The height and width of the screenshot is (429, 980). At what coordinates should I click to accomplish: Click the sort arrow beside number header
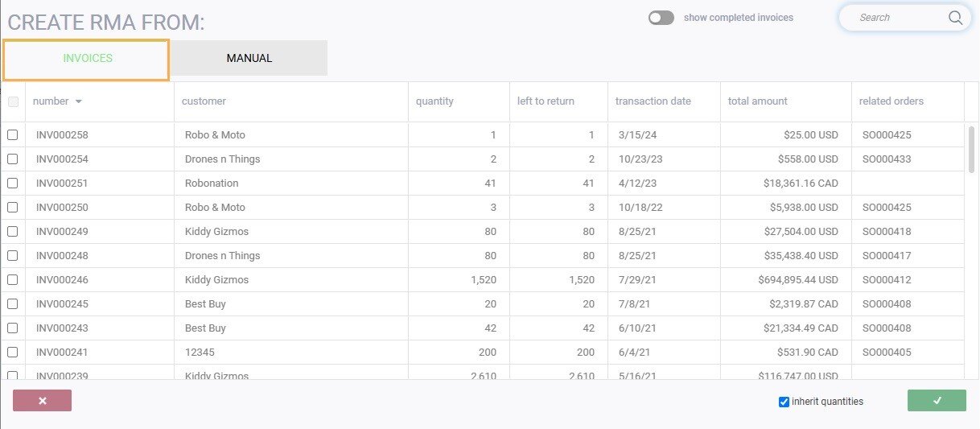click(x=78, y=101)
